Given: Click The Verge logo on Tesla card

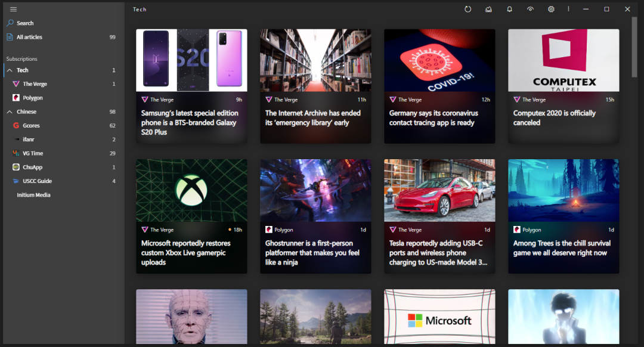Looking at the screenshot, I should [392, 230].
